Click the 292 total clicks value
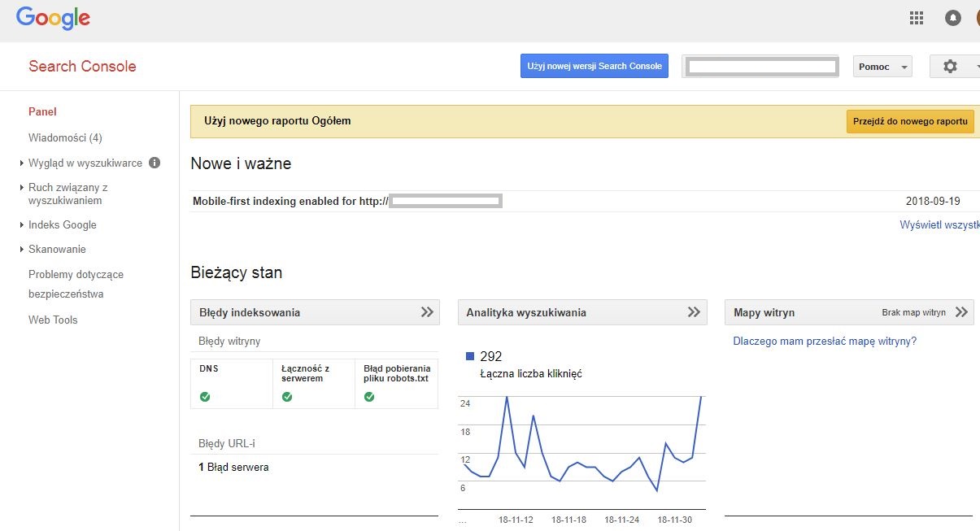 (491, 356)
